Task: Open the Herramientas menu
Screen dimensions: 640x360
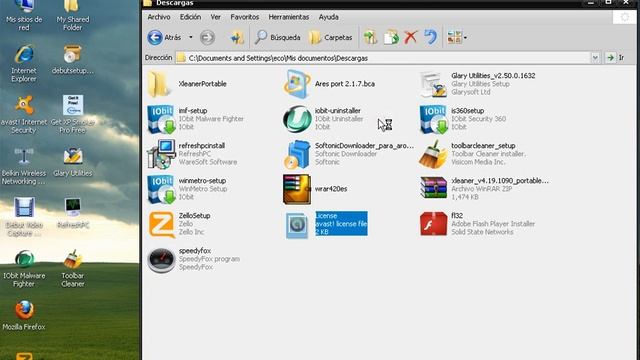Action: point(289,17)
